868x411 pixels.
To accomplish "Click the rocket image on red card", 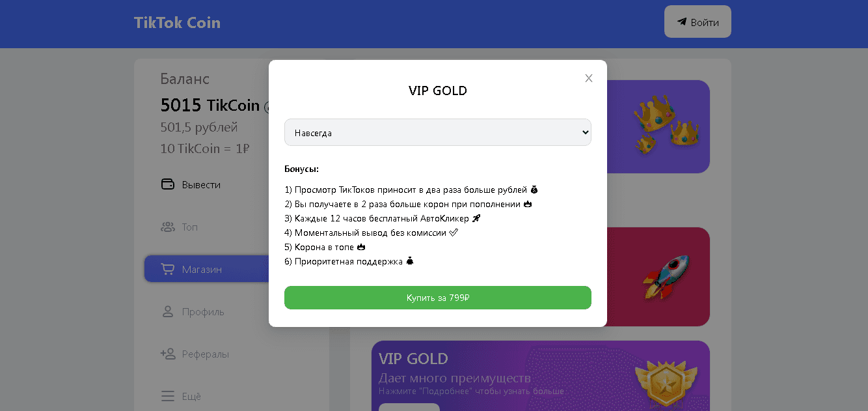I will click(665, 277).
